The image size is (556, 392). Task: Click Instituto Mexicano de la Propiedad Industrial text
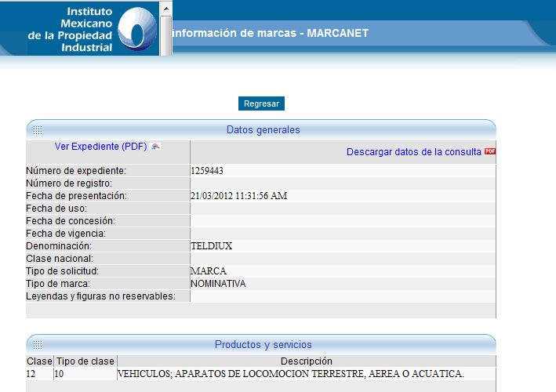coord(71,30)
